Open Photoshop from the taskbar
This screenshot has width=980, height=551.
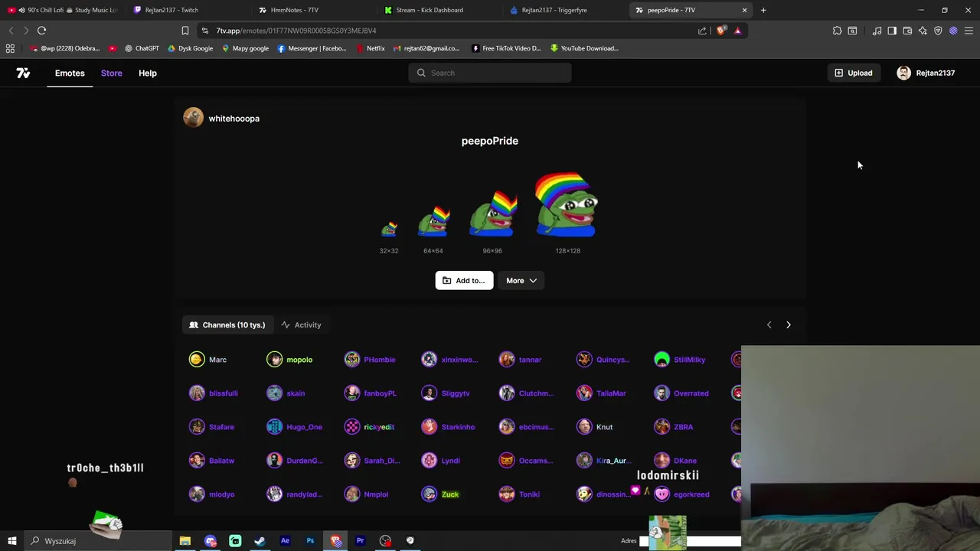tap(310, 541)
